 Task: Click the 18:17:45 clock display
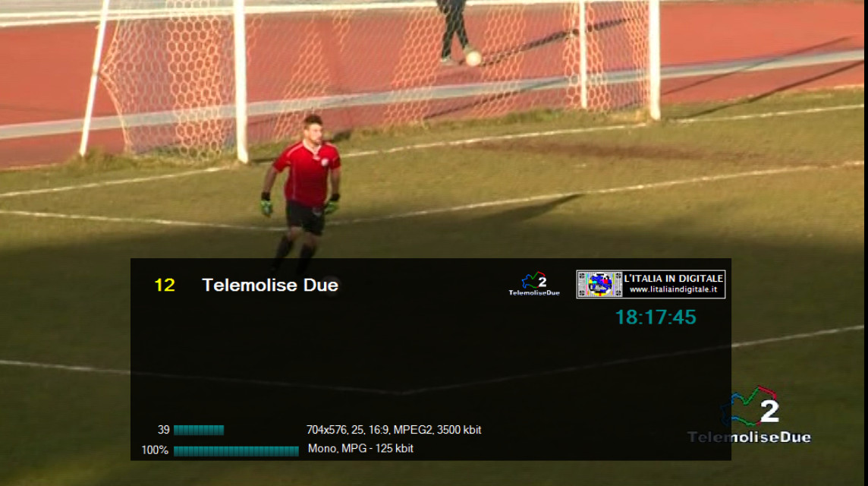[656, 317]
